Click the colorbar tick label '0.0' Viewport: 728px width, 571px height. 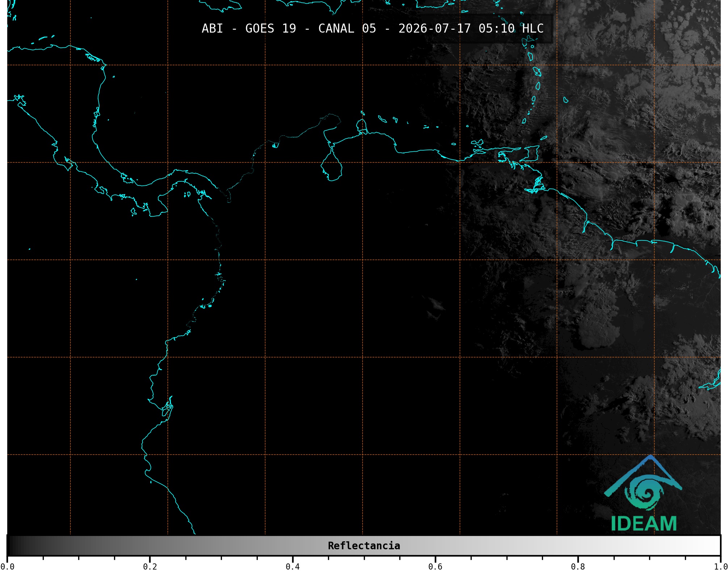(x=8, y=567)
